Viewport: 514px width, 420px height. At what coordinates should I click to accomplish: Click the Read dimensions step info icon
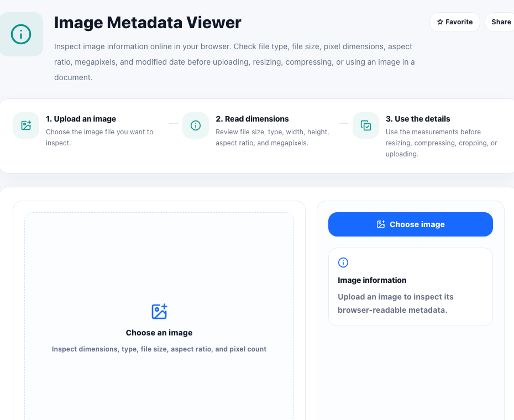[196, 125]
